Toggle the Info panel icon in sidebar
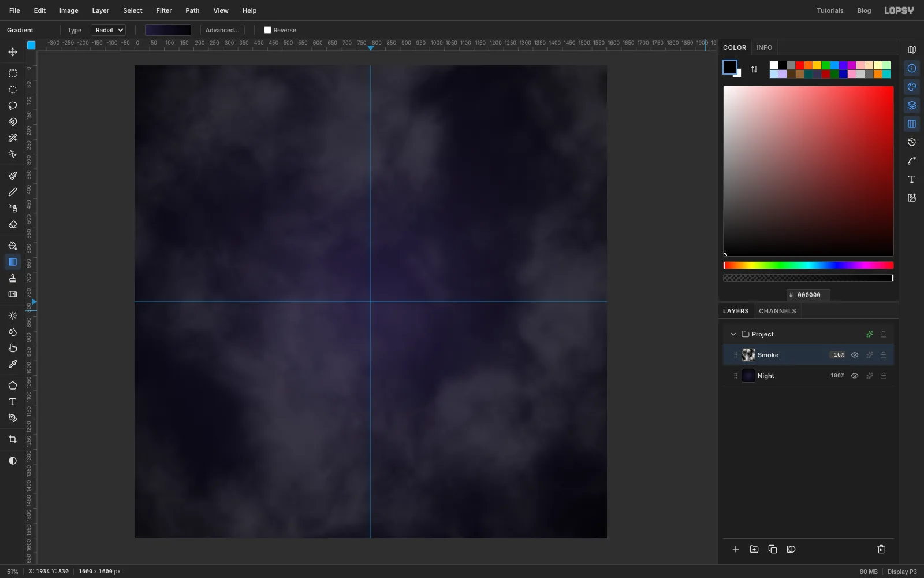Screen dimensions: 924x578 pyautogui.click(x=912, y=68)
